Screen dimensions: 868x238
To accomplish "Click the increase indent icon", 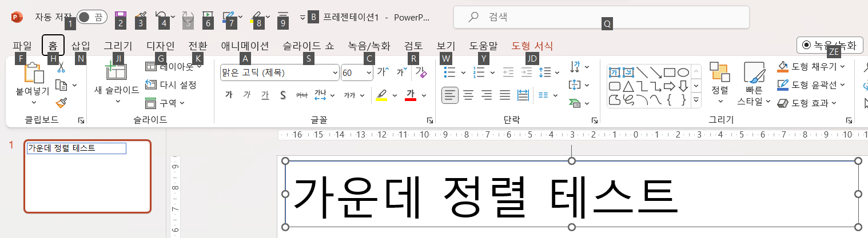I will 527,72.
